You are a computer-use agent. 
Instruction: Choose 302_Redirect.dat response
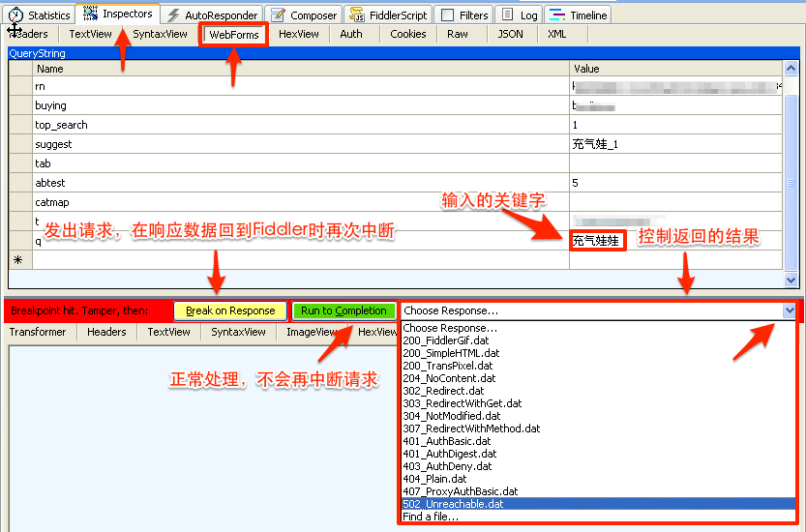point(598,391)
